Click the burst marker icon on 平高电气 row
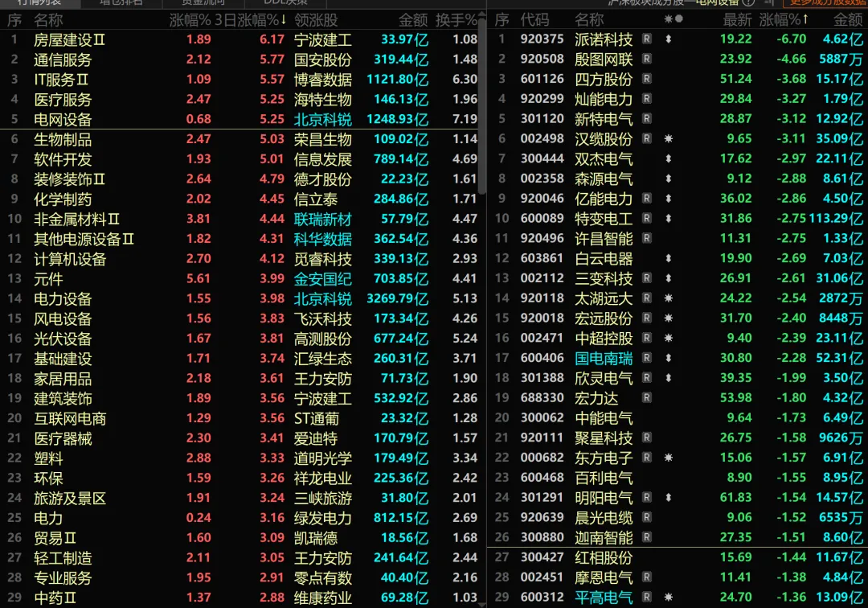The height and width of the screenshot is (608, 868). click(x=668, y=597)
